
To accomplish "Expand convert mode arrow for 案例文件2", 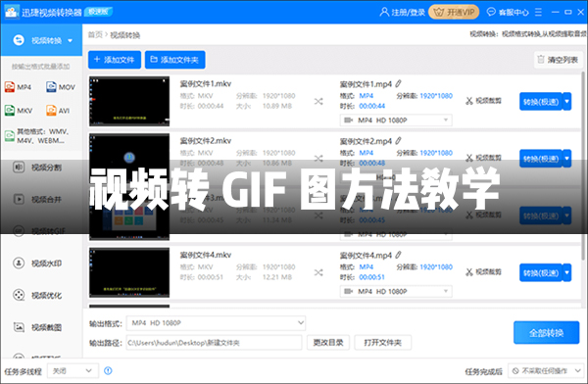I will (x=567, y=159).
